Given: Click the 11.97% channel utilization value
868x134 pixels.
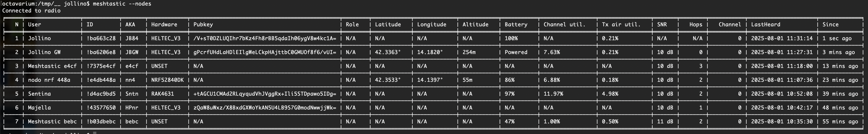Looking at the screenshot, I should (553, 94).
